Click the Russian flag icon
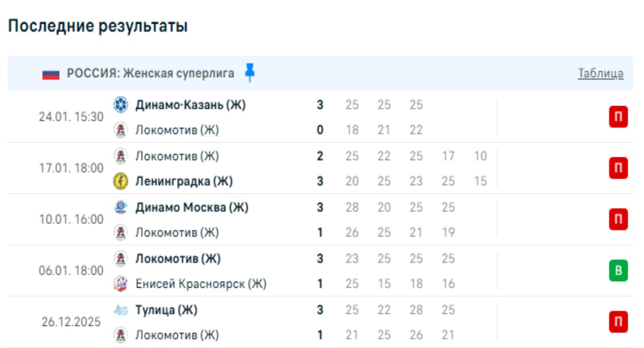The image size is (644, 348). 51,74
